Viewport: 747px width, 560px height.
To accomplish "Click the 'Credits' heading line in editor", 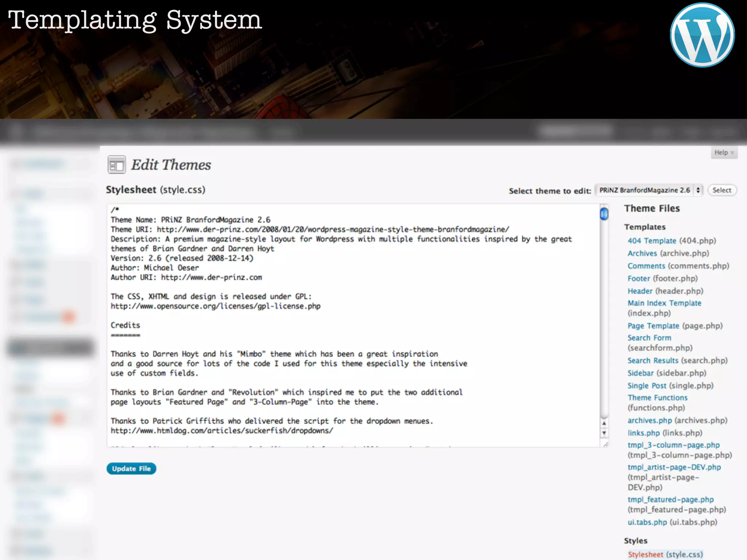I will pyautogui.click(x=125, y=325).
